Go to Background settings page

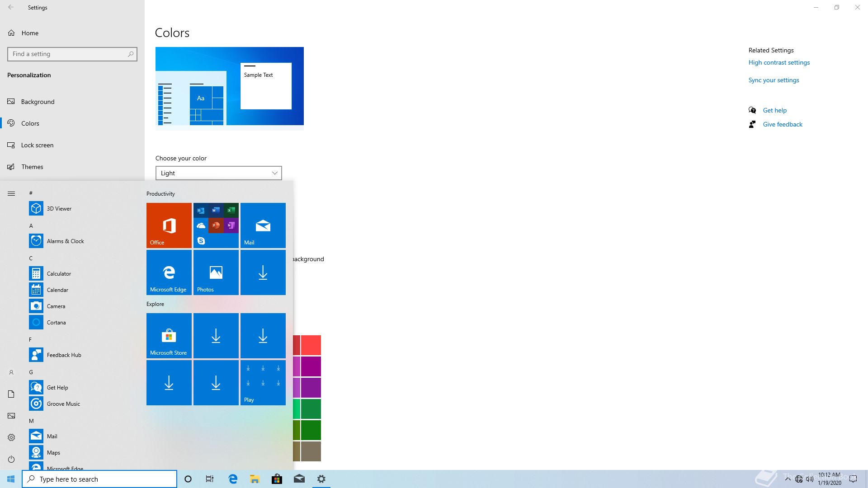click(72, 102)
